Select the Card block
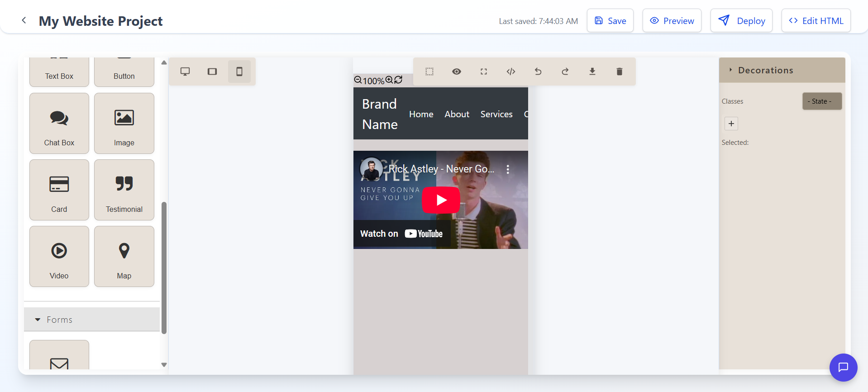Viewport: 868px width, 392px height. [59, 190]
